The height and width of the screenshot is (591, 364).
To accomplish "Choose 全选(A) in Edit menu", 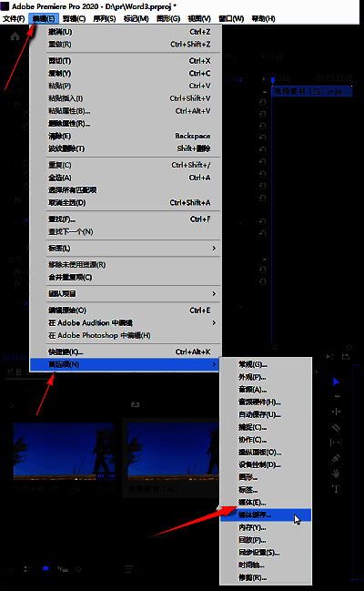I will (x=126, y=178).
